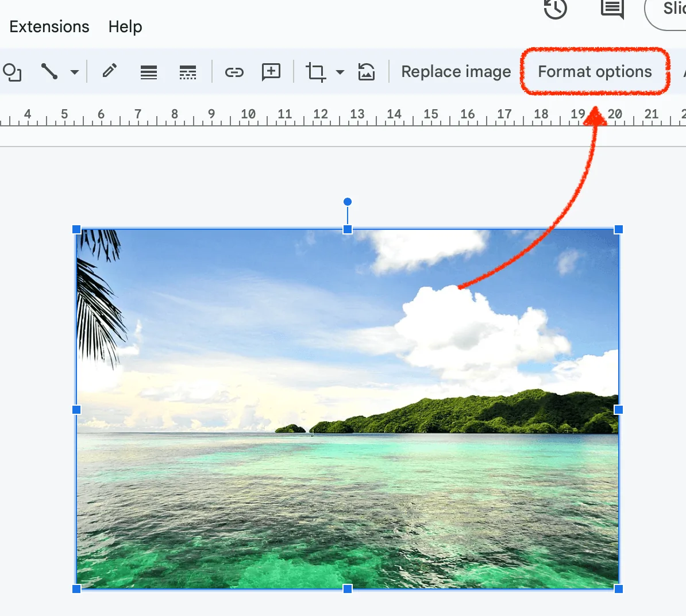Open comments history icon
This screenshot has width=686, height=616.
pos(612,9)
